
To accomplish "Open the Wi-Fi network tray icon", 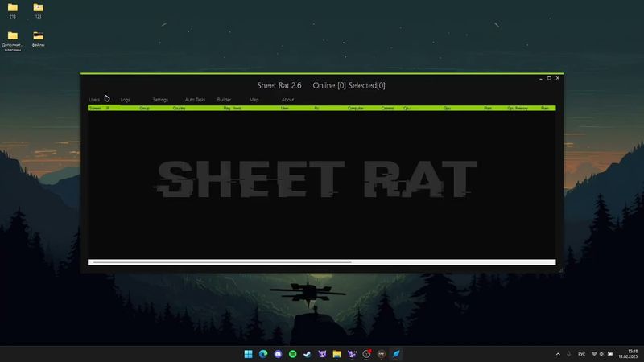I will point(594,354).
